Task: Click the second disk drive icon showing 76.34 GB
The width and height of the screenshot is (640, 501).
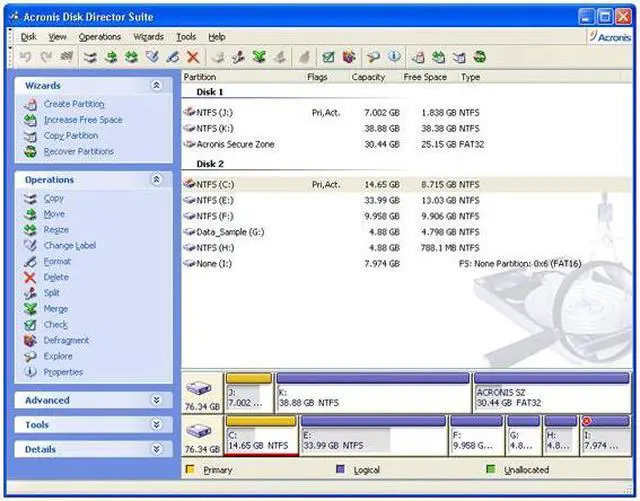Action: coord(199,430)
